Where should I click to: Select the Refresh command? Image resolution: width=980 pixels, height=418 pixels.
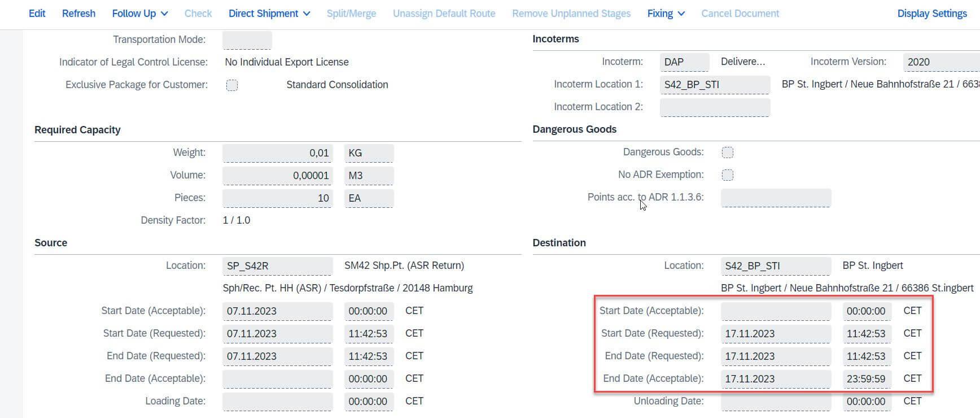[78, 13]
